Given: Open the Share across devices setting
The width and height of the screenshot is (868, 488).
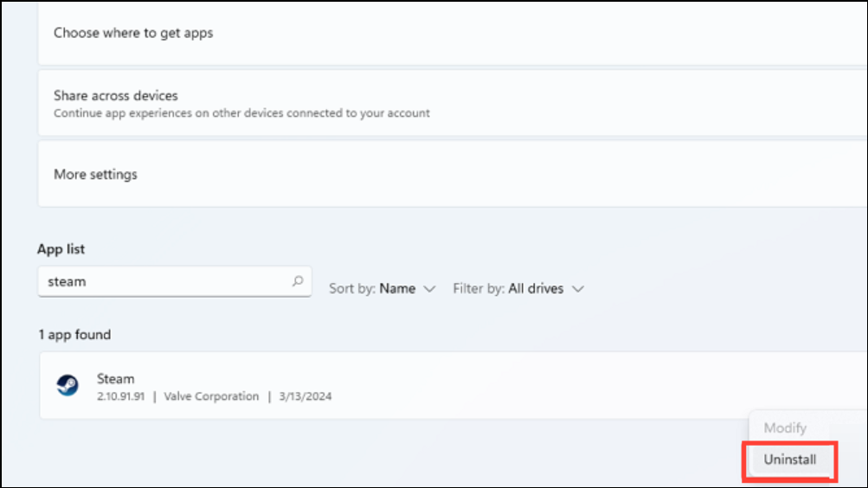Looking at the screenshot, I should tap(116, 95).
